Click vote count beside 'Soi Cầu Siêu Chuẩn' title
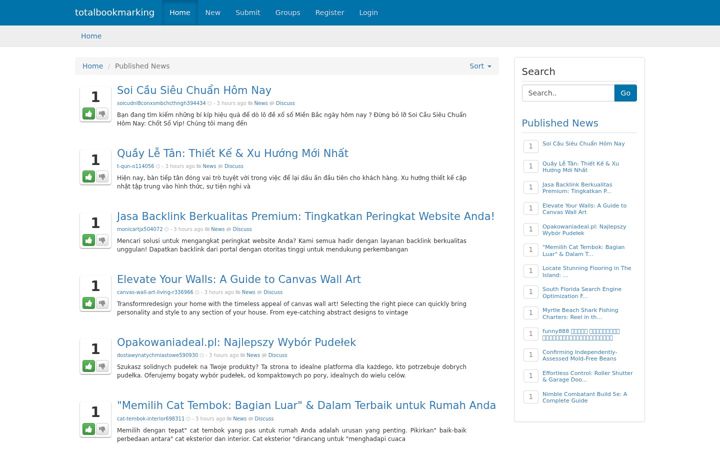 click(95, 97)
